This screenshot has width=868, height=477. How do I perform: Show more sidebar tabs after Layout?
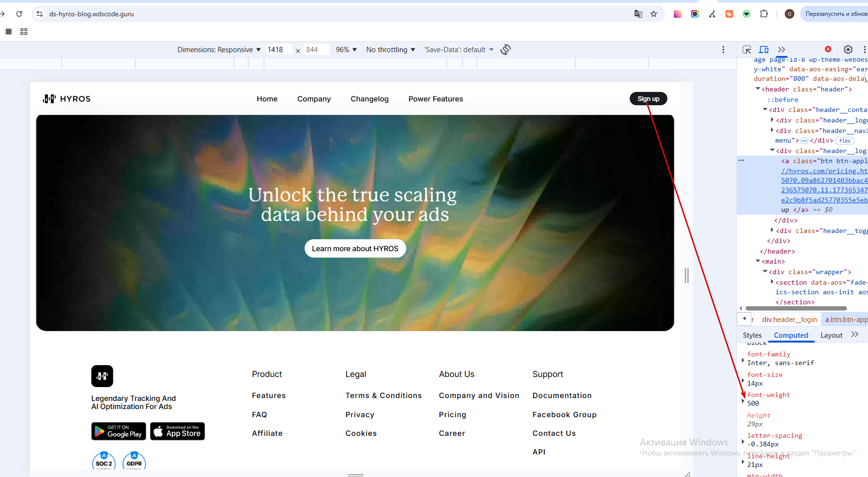855,335
